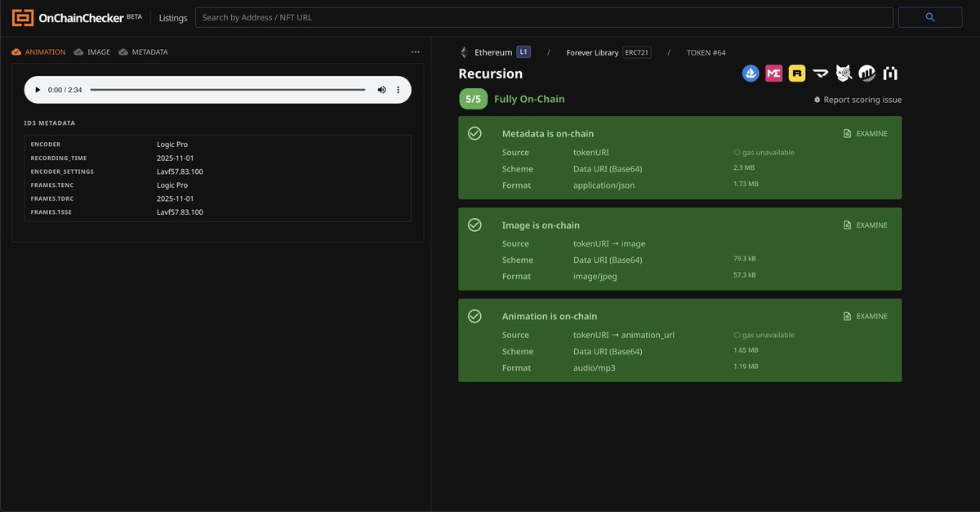
Task: Click the 2.3 MB size value
Action: click(x=744, y=167)
